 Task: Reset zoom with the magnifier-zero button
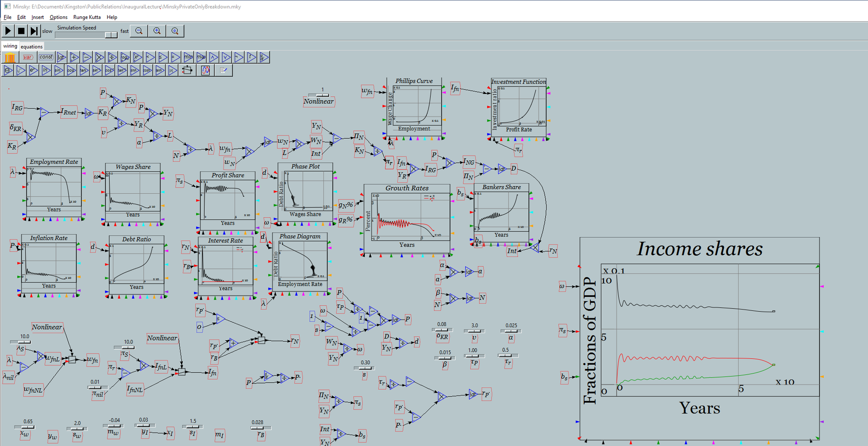tap(175, 31)
